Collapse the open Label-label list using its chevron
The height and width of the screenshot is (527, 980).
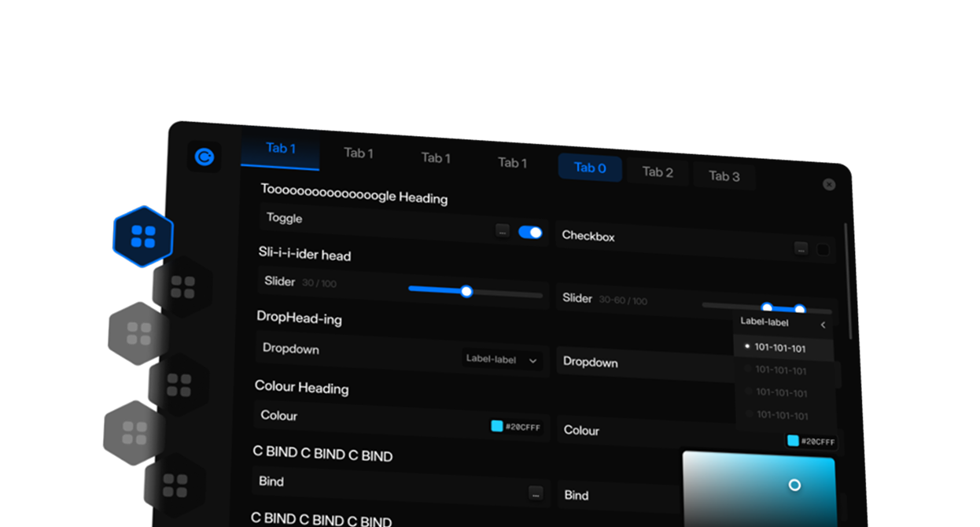pyautogui.click(x=823, y=325)
